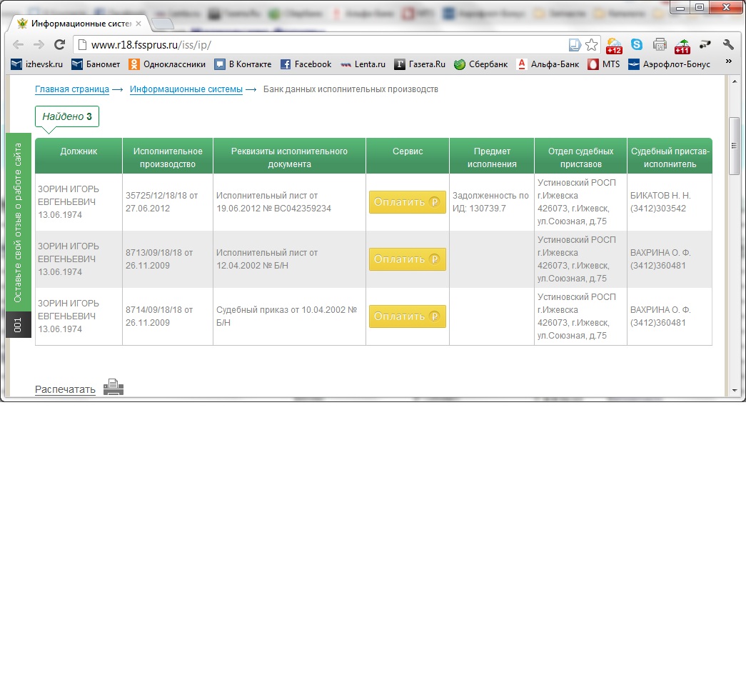Click the Должник column header
This screenshot has height=700, width=746.
pos(79,156)
